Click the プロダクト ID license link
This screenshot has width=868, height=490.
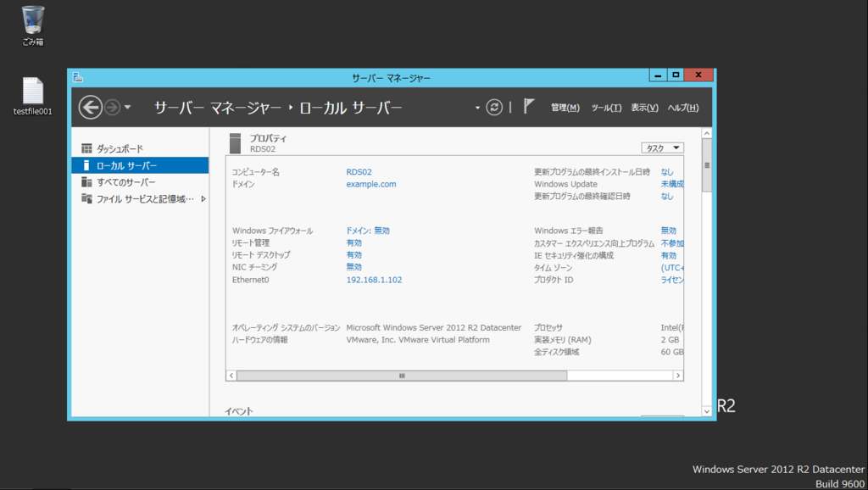click(x=672, y=280)
